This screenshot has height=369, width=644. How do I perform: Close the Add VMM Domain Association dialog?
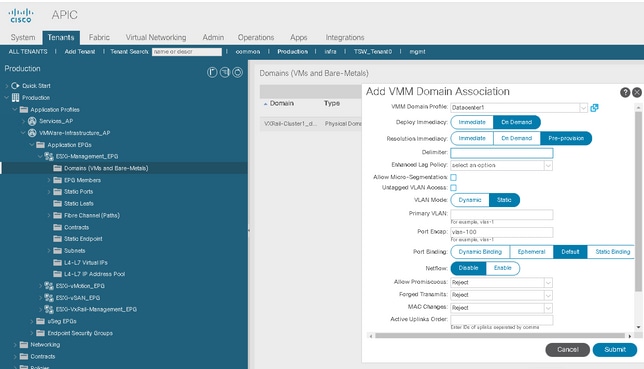637,92
